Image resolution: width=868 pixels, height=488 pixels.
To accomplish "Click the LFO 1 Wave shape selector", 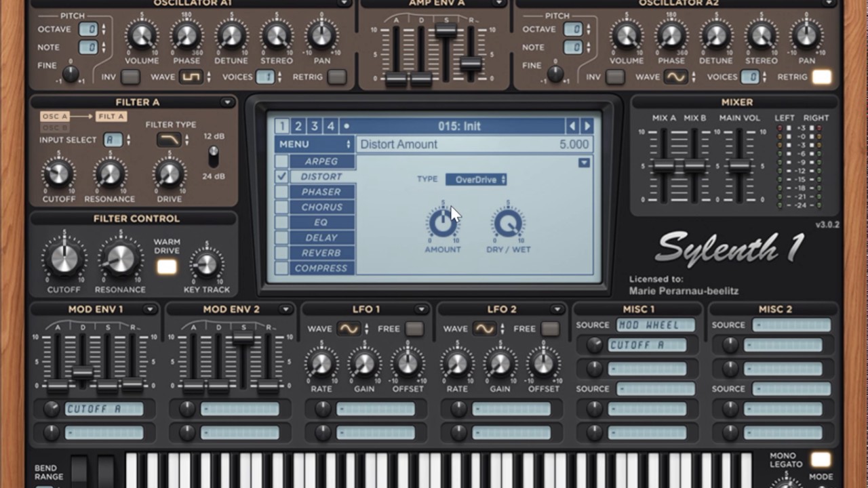I will 349,329.
